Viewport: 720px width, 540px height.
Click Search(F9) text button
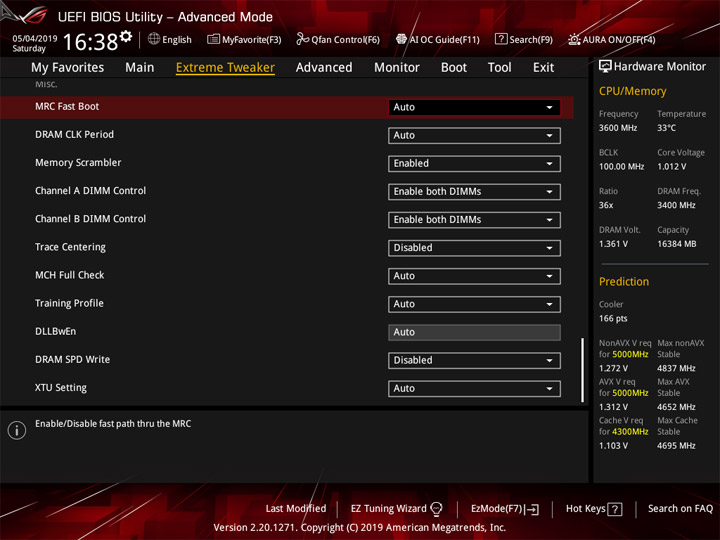(531, 39)
